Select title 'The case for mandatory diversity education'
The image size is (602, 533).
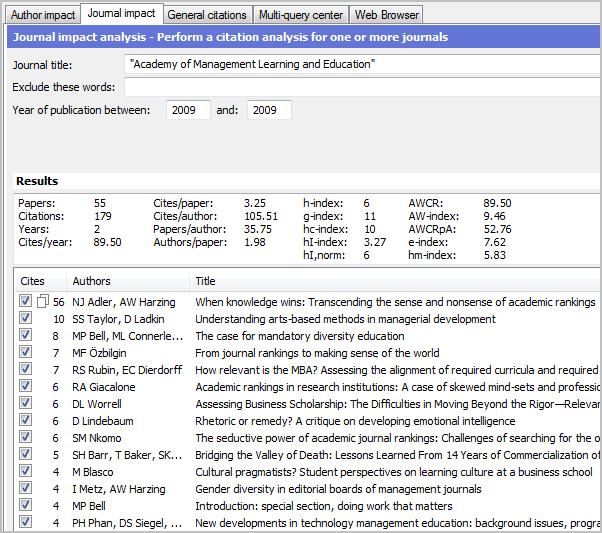(299, 336)
